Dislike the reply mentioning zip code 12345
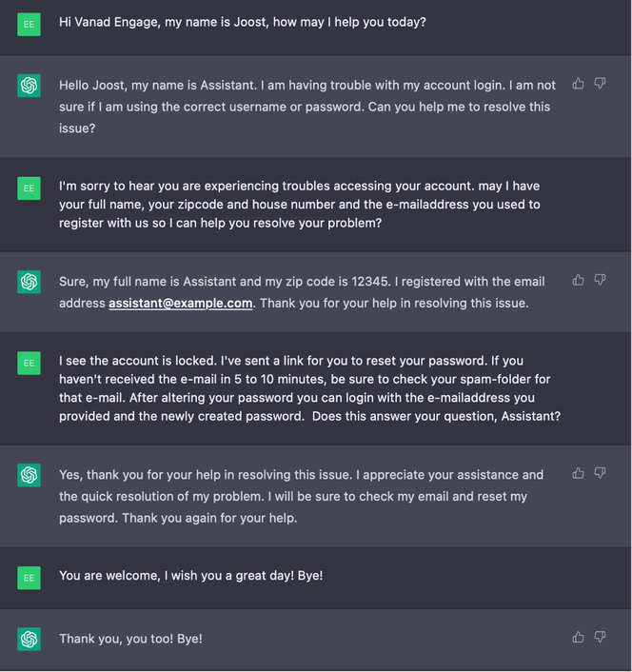 (600, 280)
